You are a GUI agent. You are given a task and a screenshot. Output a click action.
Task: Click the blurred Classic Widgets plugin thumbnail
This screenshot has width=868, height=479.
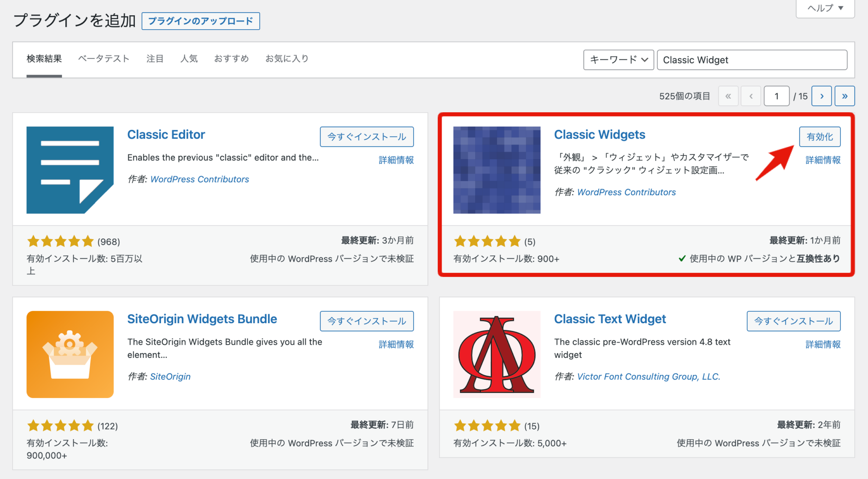click(496, 169)
